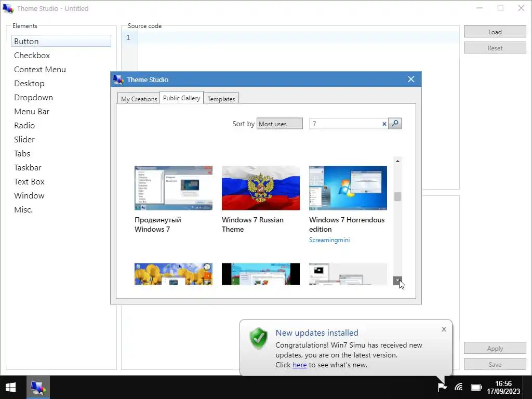
Task: Select the Menu Bar element
Action: tap(61, 111)
